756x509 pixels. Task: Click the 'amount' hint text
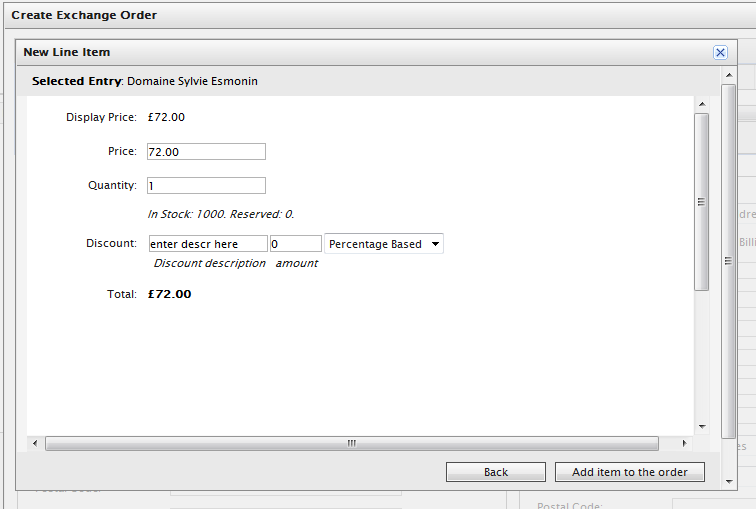(297, 263)
